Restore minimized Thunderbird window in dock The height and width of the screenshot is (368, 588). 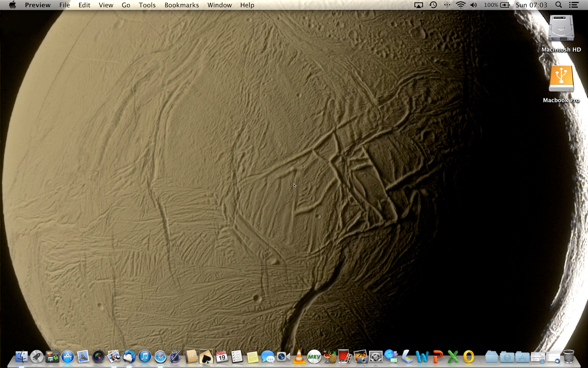553,357
